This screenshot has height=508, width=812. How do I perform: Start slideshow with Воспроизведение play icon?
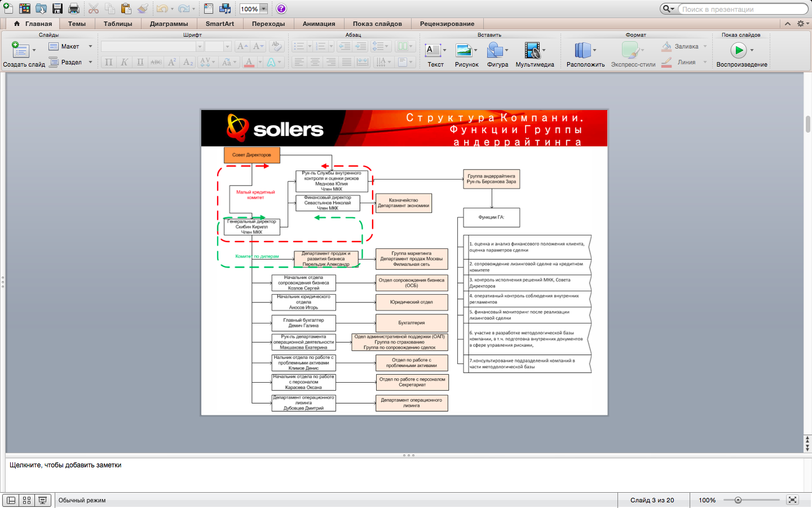click(x=738, y=50)
